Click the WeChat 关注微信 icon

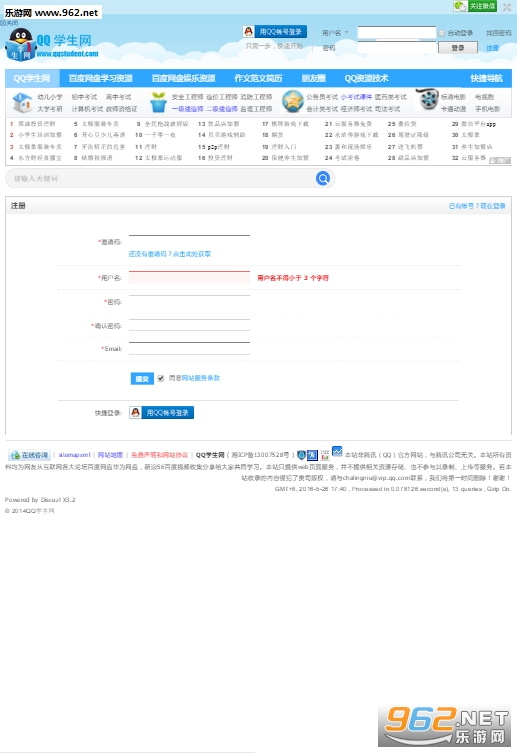[x=475, y=6]
